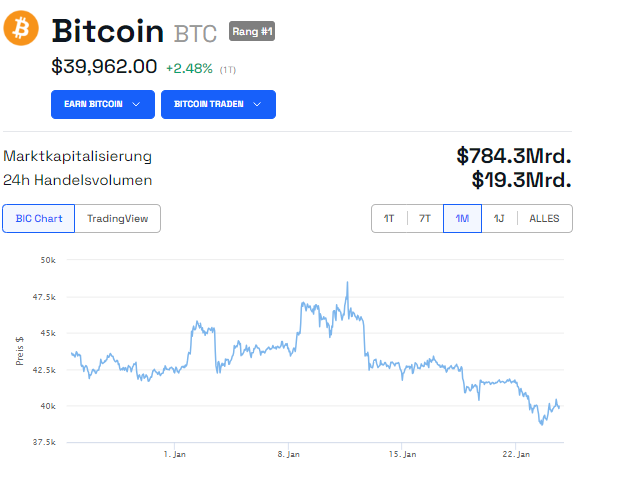639x503 pixels.
Task: Click the price peak on chart line
Action: pyautogui.click(x=347, y=284)
